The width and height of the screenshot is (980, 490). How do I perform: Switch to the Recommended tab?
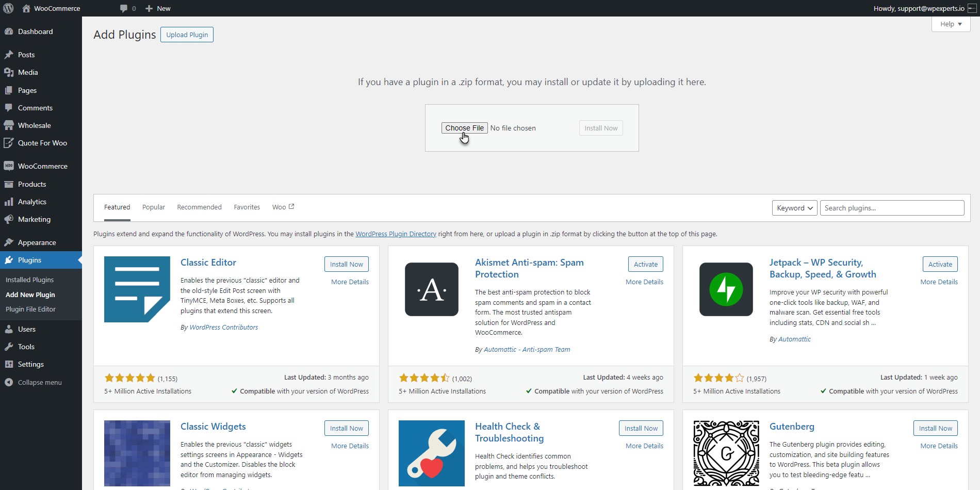pos(199,207)
